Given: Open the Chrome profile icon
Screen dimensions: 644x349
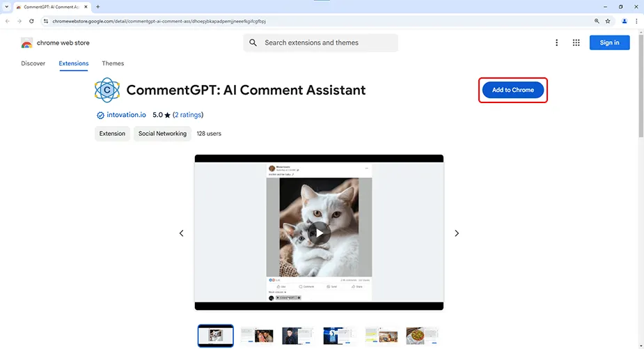Looking at the screenshot, I should coord(625,22).
